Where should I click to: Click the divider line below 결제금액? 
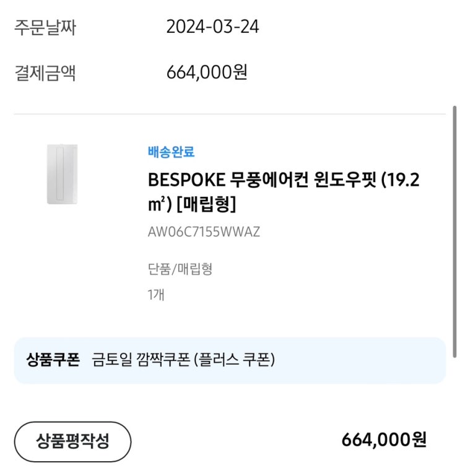pyautogui.click(x=229, y=115)
